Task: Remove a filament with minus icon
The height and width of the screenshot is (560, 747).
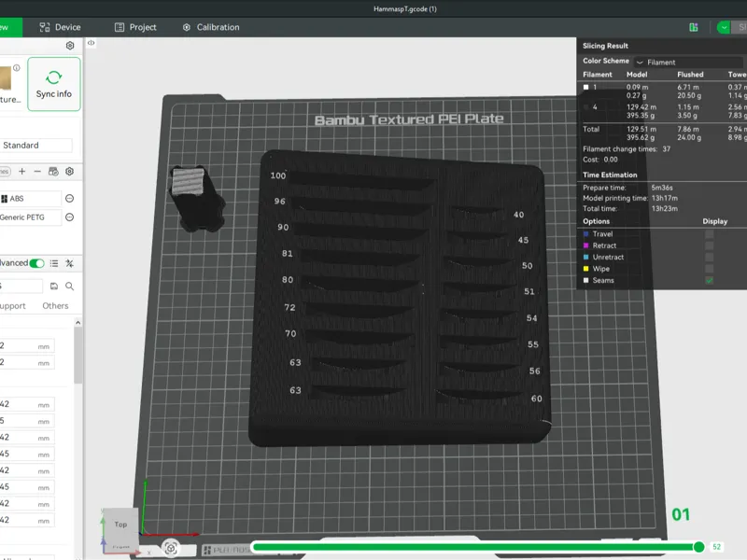Action: point(37,172)
